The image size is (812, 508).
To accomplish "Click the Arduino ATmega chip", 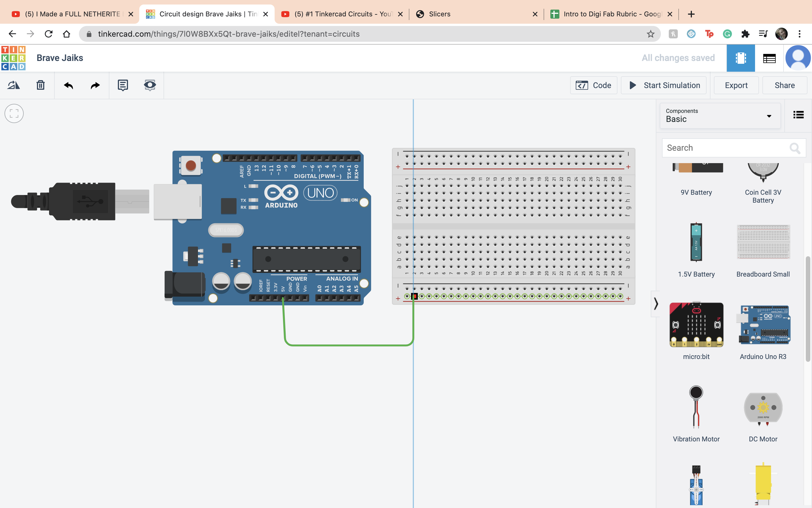I will 306,259.
